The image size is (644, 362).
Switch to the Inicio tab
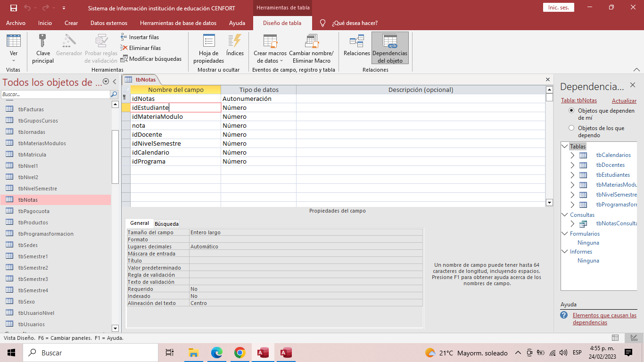45,23
